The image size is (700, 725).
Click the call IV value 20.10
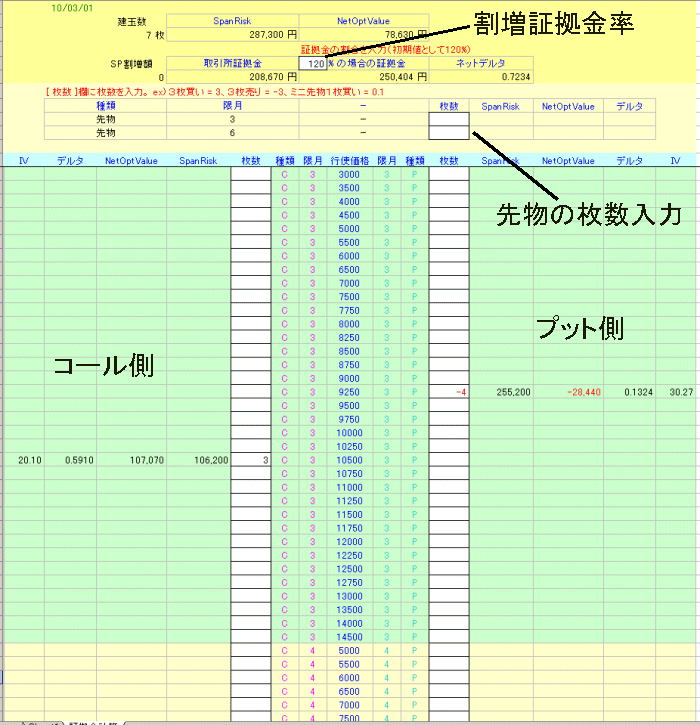[29, 460]
